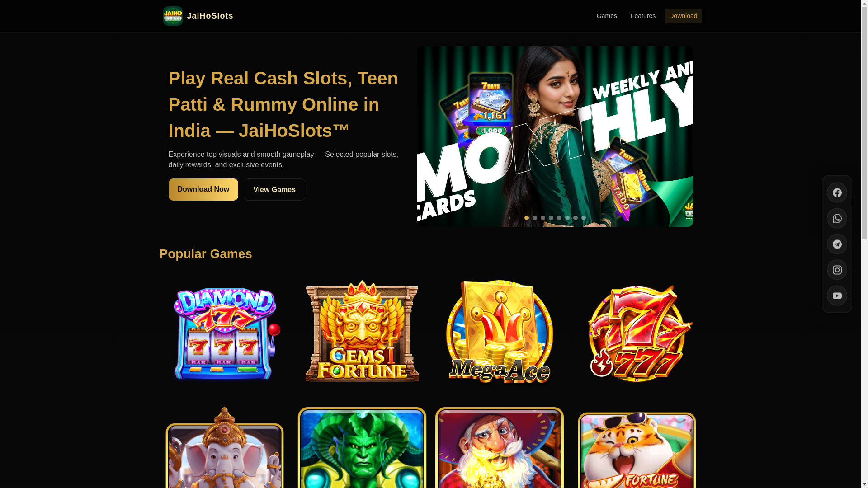
Task: Click the View Games button
Action: coord(274,189)
